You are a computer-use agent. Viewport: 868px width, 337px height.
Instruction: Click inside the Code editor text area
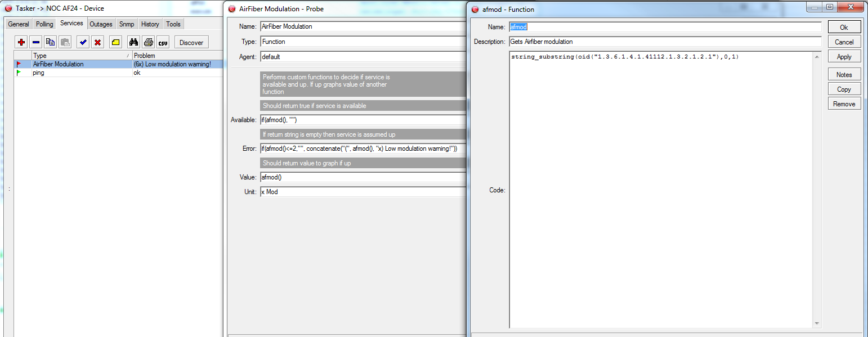pos(661,190)
